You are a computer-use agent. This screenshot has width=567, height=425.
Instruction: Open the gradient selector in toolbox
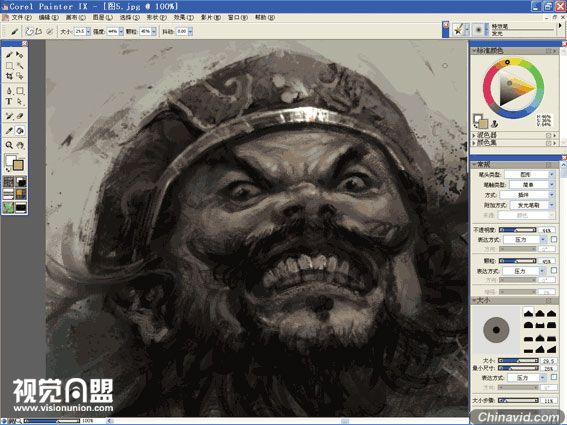(x=21, y=182)
